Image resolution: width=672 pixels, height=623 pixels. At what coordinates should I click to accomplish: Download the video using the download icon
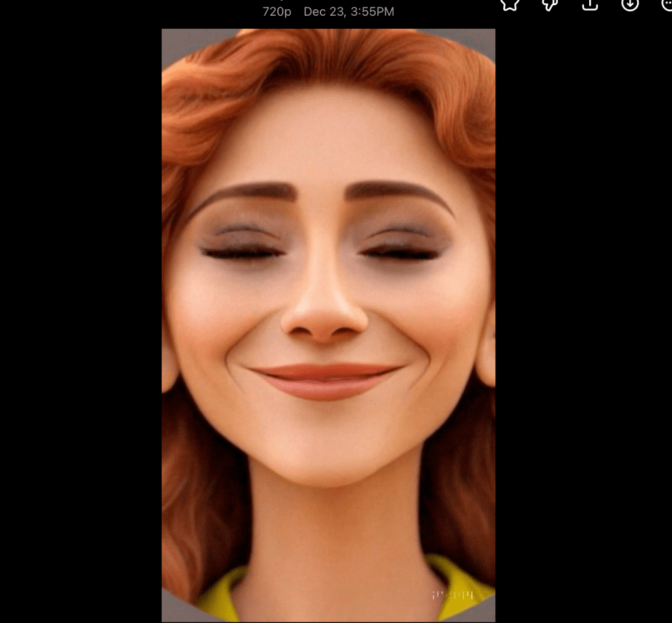629,4
